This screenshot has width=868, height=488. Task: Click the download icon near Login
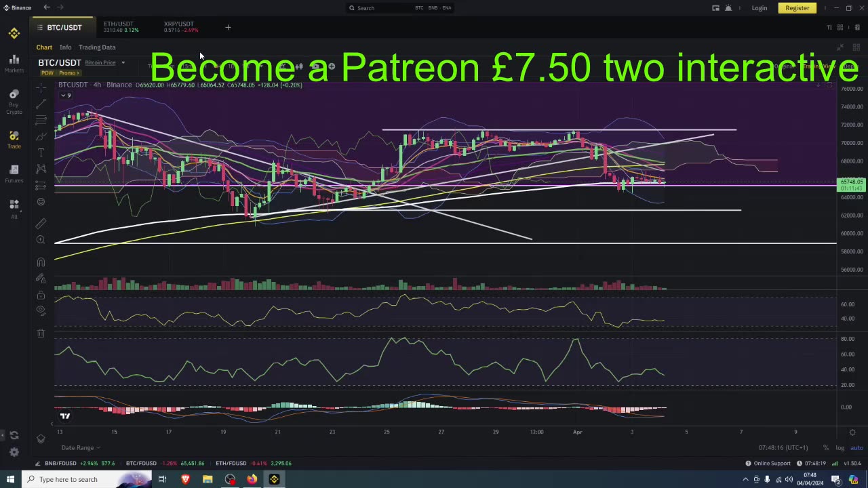tap(715, 8)
